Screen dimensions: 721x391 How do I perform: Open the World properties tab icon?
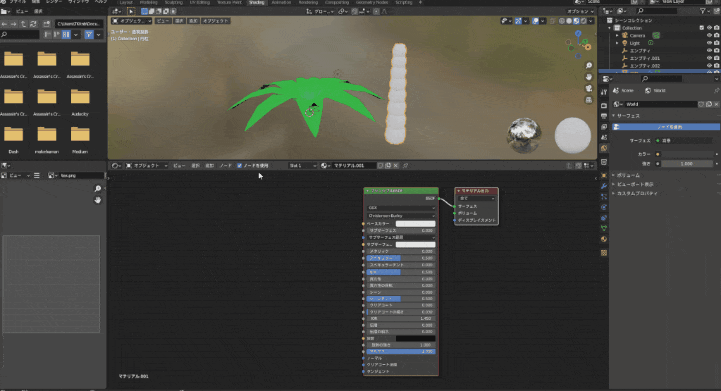tap(604, 148)
